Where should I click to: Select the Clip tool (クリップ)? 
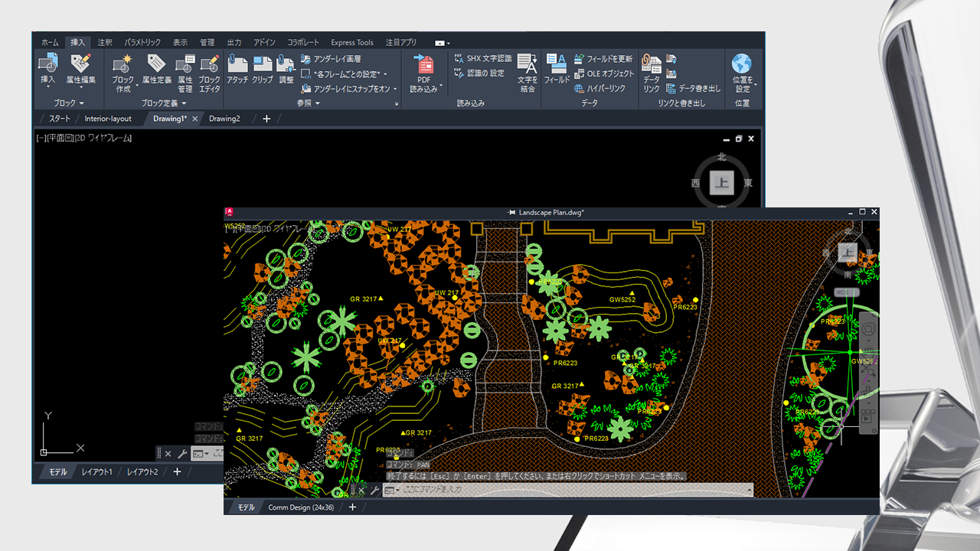263,69
